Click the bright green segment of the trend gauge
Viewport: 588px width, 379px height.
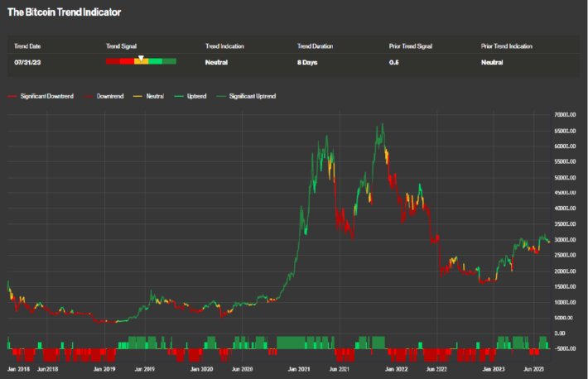click(x=155, y=61)
